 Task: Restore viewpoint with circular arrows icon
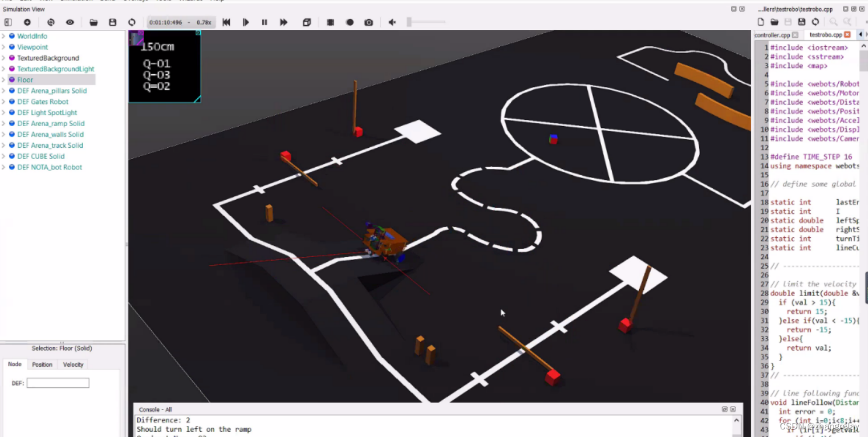click(x=51, y=22)
